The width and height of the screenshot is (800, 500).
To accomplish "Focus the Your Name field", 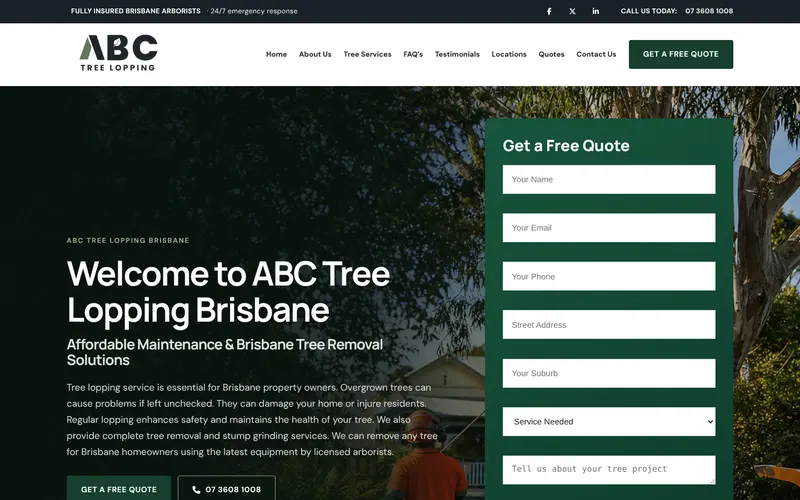I will tap(609, 179).
